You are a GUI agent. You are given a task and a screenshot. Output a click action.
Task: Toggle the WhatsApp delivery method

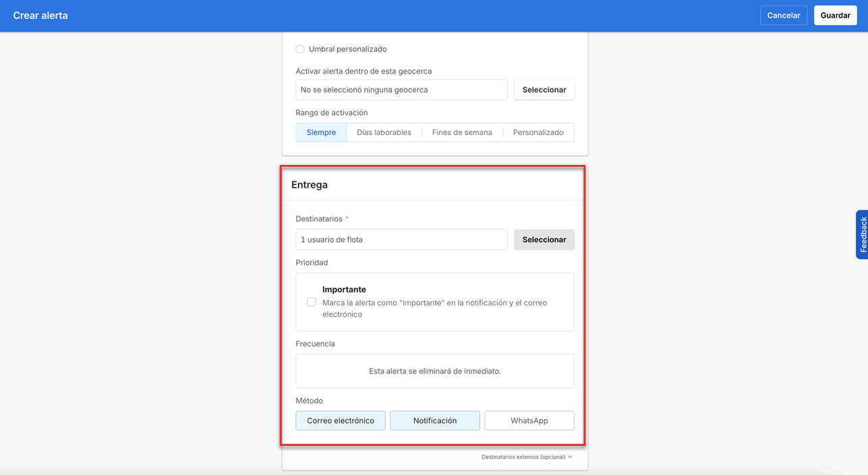click(x=529, y=420)
